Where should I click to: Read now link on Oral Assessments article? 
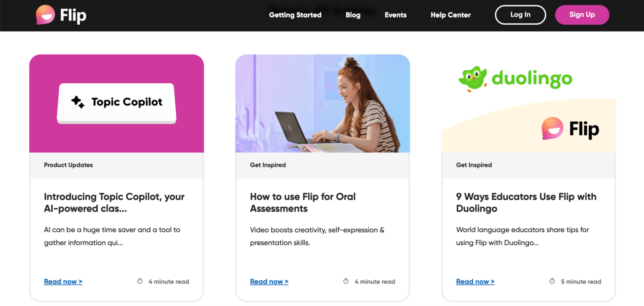269,281
